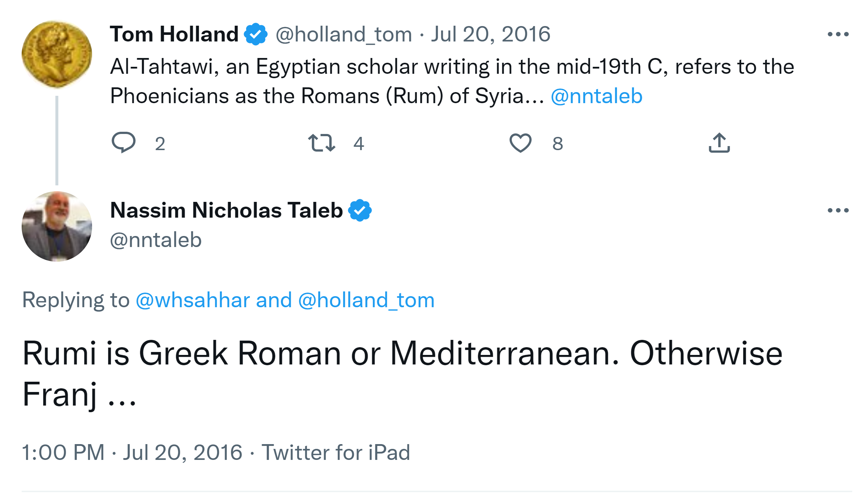The height and width of the screenshot is (501, 868).
Task: Like Tom Holland's tweet with heart icon
Action: point(520,143)
